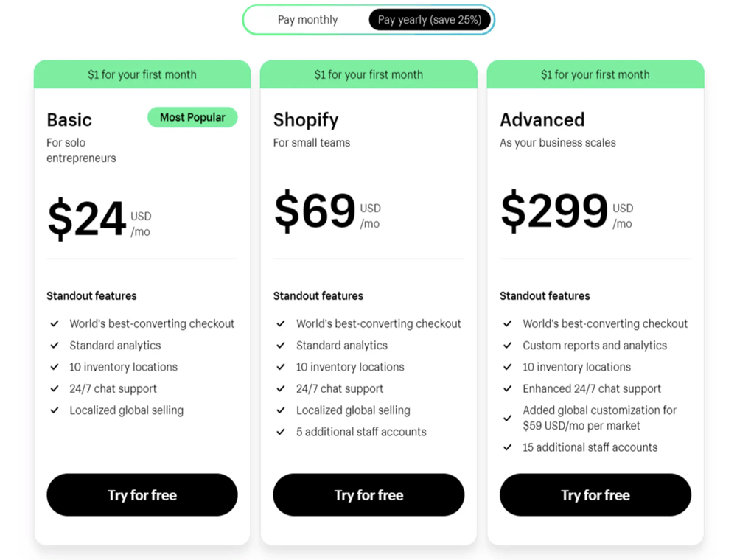Click the checkmark next to Added global customization feature

[508, 417]
